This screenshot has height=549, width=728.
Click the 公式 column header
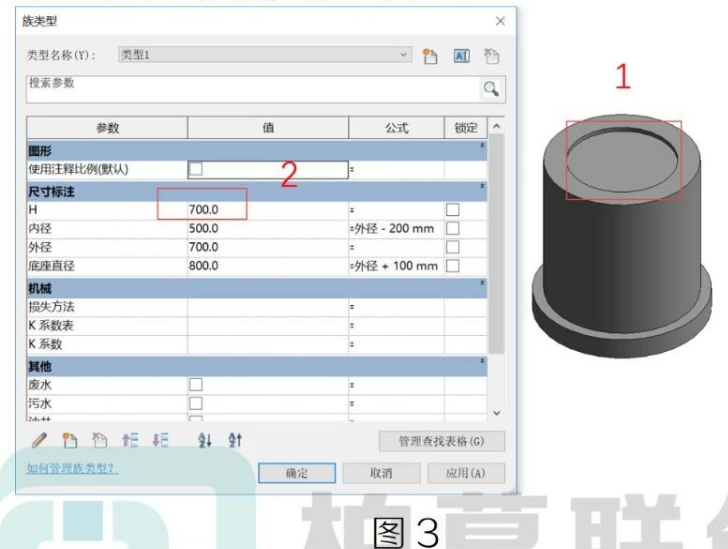click(x=396, y=128)
